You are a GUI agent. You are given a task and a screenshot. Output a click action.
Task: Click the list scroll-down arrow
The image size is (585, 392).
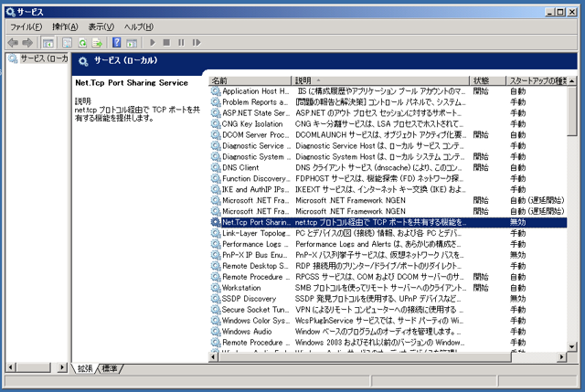(x=572, y=346)
